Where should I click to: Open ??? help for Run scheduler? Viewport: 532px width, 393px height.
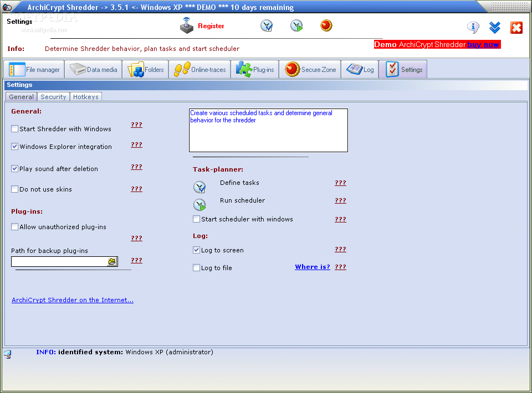coord(340,200)
